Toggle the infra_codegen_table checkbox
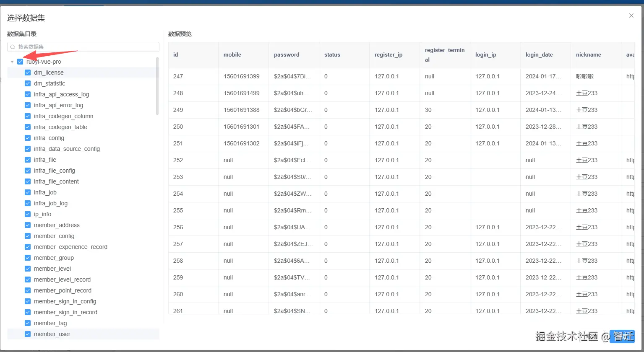The image size is (644, 352). [x=28, y=127]
